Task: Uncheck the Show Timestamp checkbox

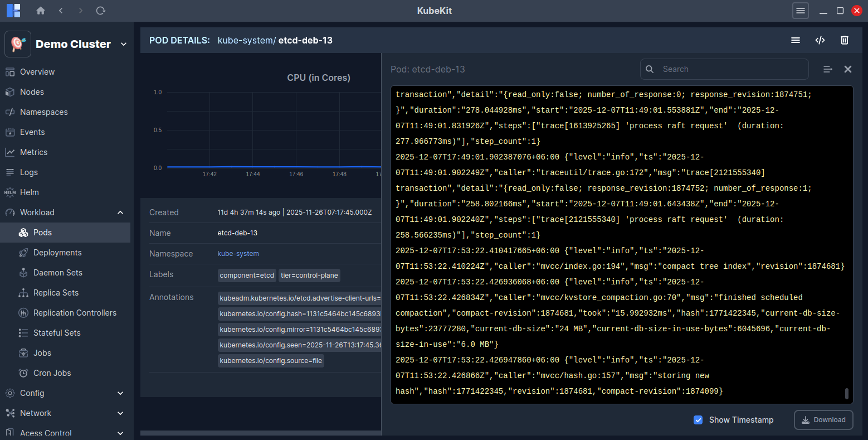Action: click(698, 420)
